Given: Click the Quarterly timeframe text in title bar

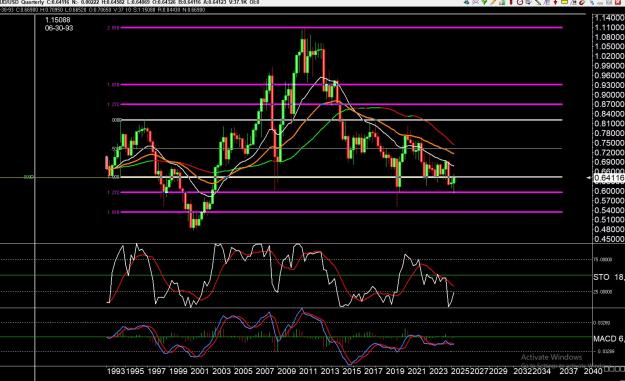Looking at the screenshot, I should (x=33, y=2).
